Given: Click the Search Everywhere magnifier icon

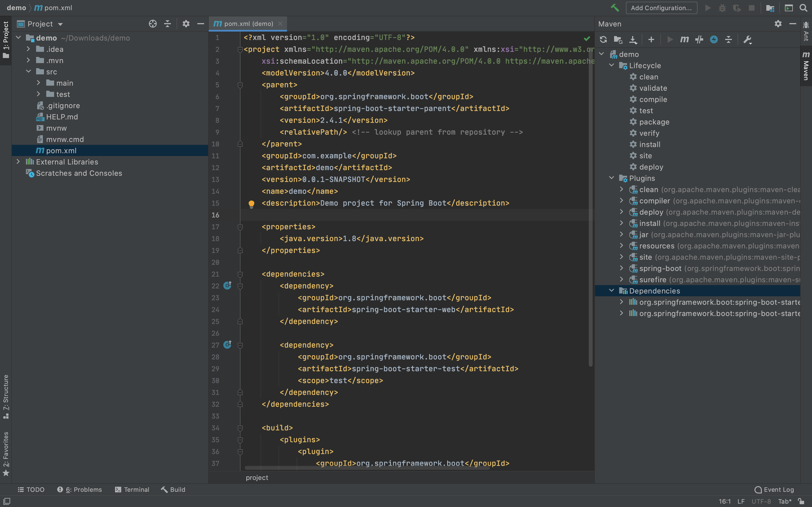Looking at the screenshot, I should coord(803,8).
